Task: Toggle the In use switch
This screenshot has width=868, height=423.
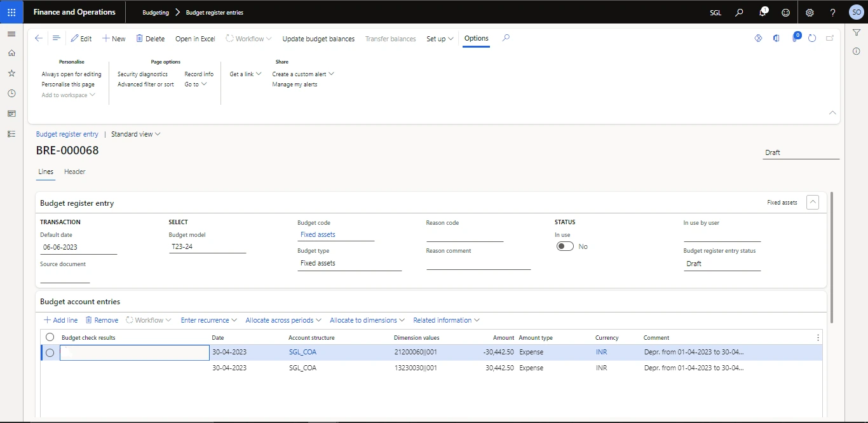Action: 565,246
